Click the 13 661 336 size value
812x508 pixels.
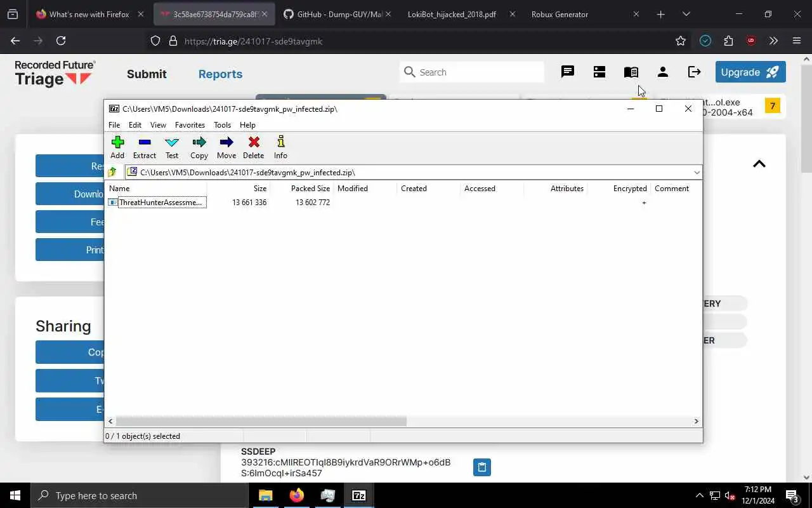(249, 203)
